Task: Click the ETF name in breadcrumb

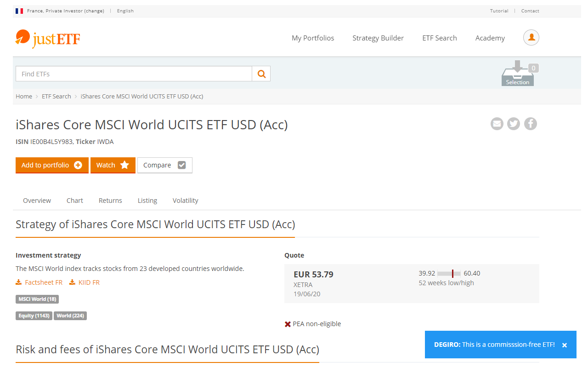Action: (142, 96)
